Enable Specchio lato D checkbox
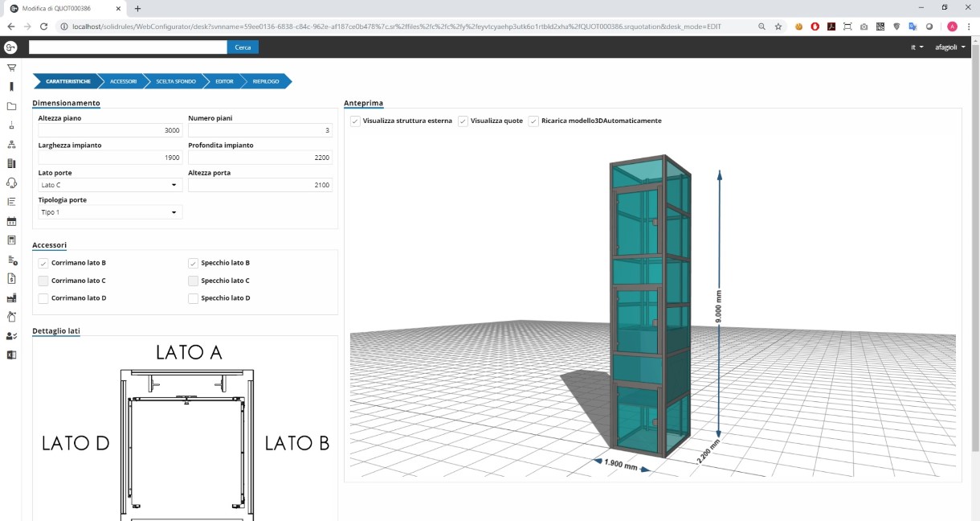 (x=193, y=298)
